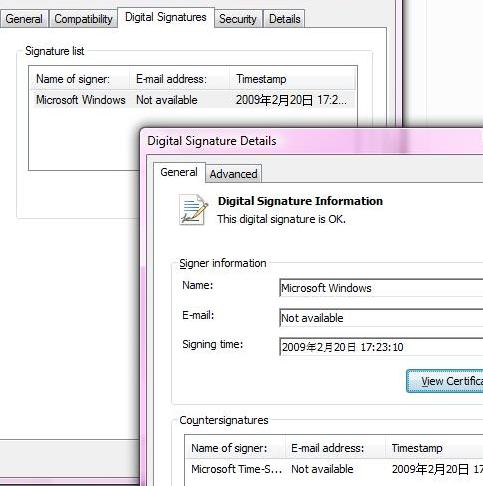Viewport: 483px width, 486px height.
Task: Click the Countersignatures E-mail address column header
Action: pos(336,448)
